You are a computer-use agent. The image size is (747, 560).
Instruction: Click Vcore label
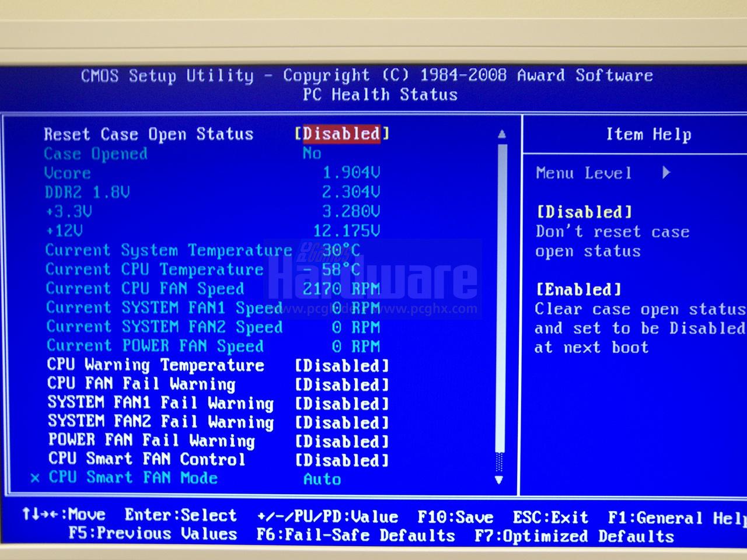click(x=68, y=173)
